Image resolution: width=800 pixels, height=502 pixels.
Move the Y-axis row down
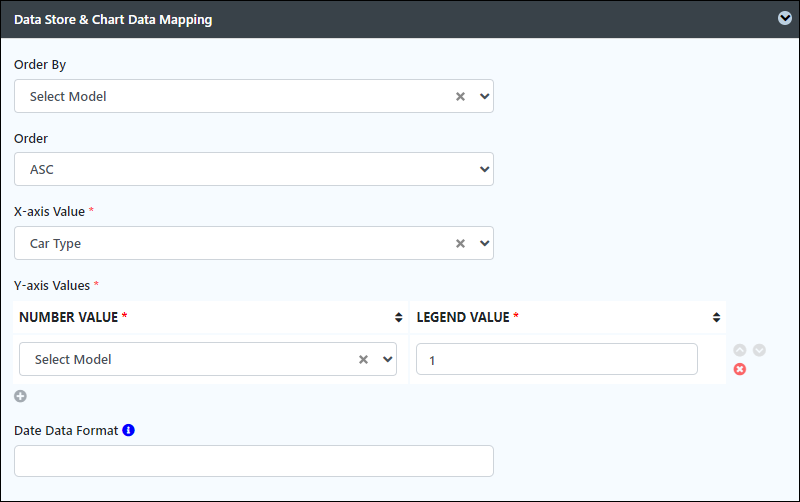point(759,350)
